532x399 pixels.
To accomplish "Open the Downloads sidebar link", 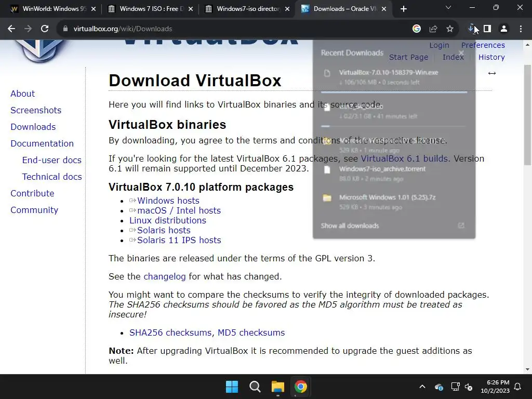I will 33,127.
